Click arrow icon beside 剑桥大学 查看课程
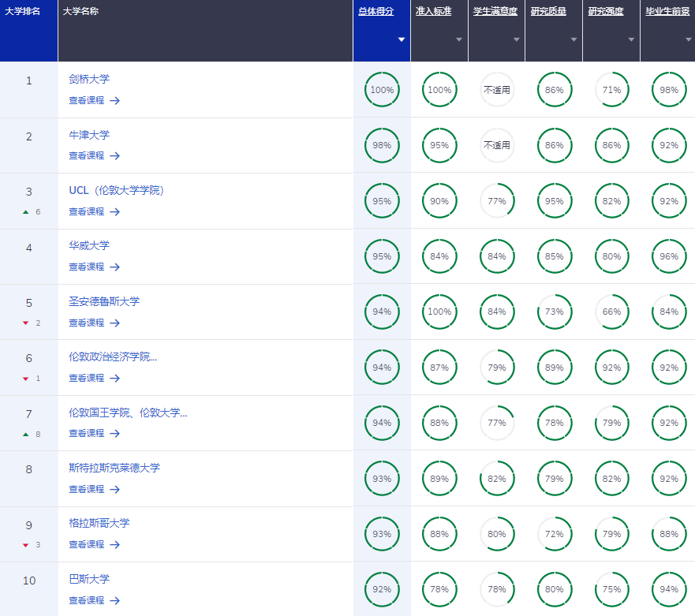Viewport: 695px width, 616px height. (115, 101)
